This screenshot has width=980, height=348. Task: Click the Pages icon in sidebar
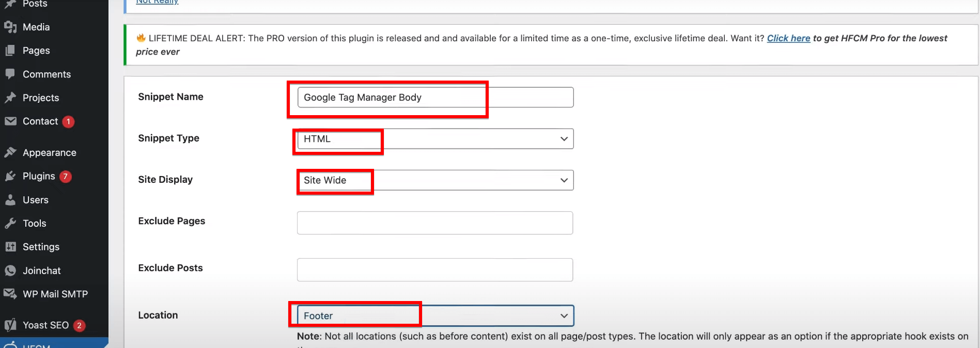point(10,51)
